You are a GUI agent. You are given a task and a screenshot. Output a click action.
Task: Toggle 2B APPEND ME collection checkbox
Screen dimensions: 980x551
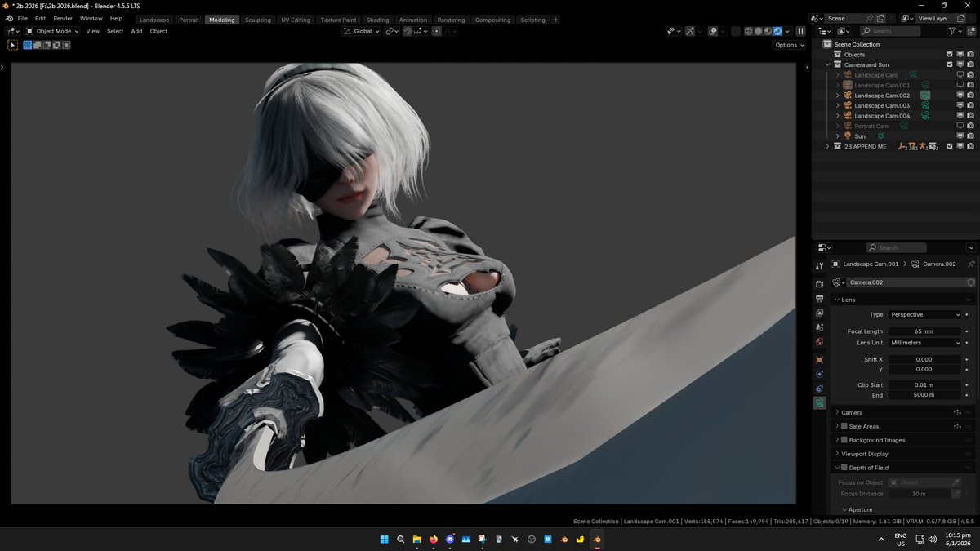coord(950,146)
